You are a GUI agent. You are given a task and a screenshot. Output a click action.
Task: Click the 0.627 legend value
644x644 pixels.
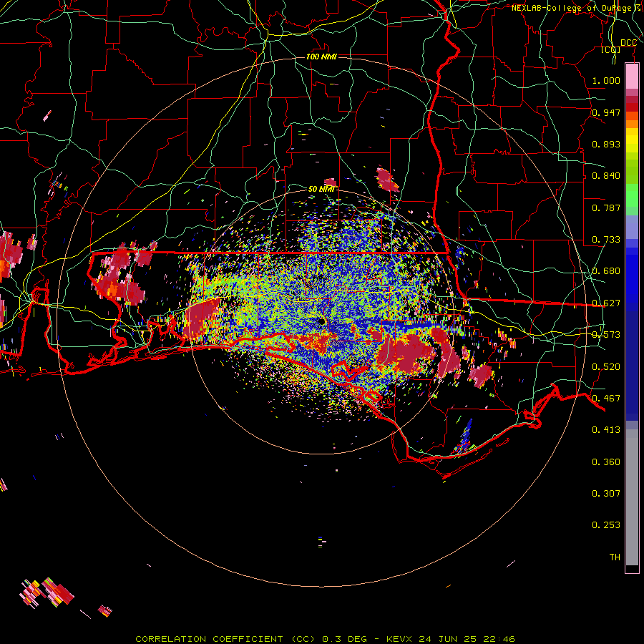(x=606, y=303)
